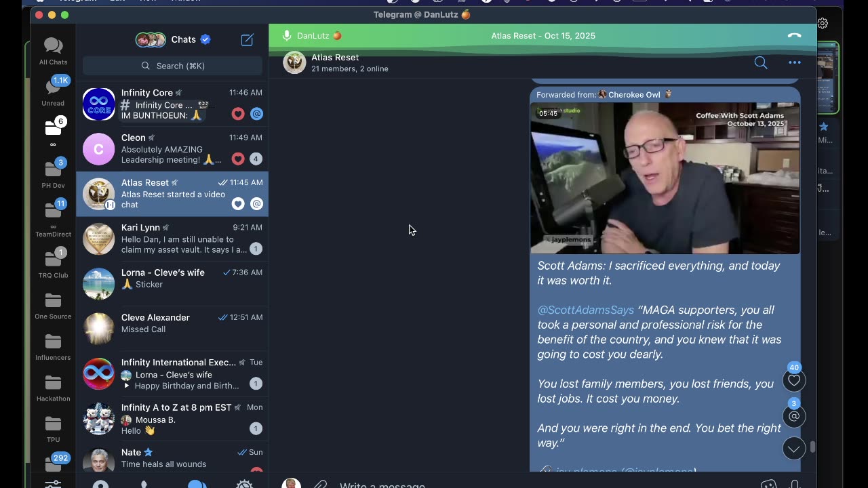Image resolution: width=868 pixels, height=488 pixels.
Task: Click heart badge on Infinity Core chat
Action: (x=238, y=114)
